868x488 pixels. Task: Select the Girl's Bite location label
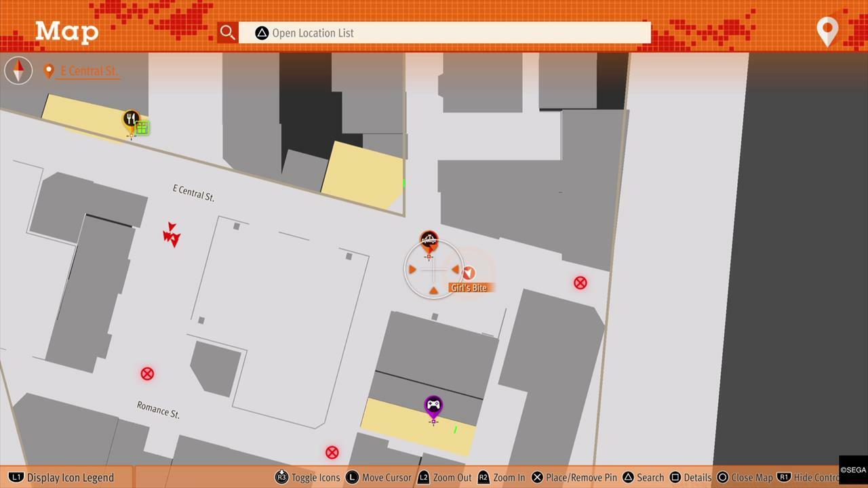[469, 288]
